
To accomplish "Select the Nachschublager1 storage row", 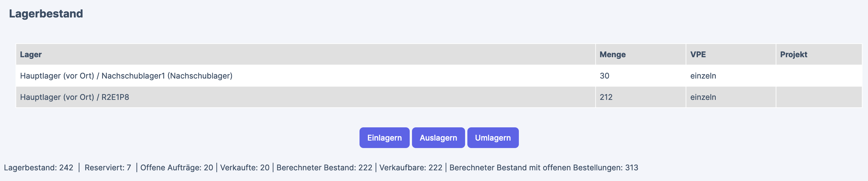I will pos(126,76).
